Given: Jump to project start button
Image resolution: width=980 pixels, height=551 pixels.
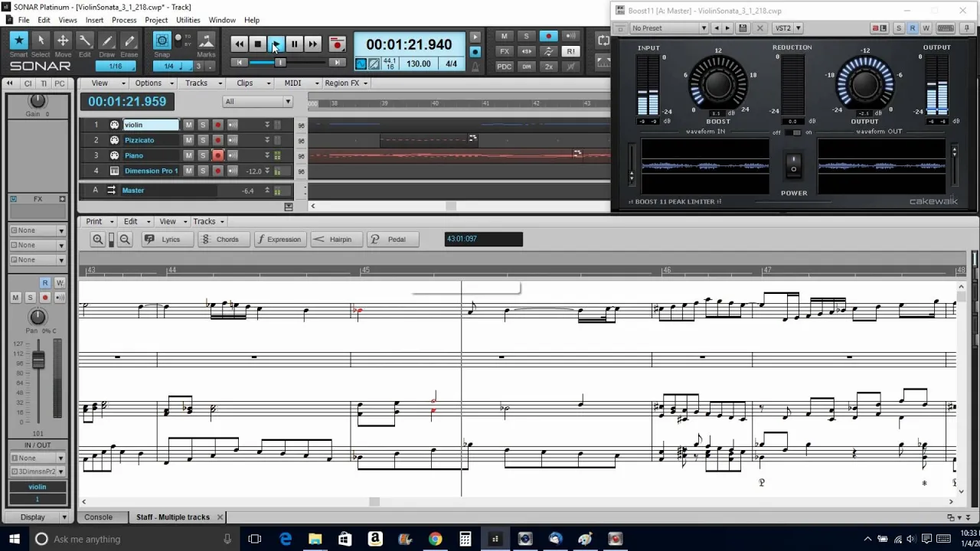Looking at the screenshot, I should (240, 63).
